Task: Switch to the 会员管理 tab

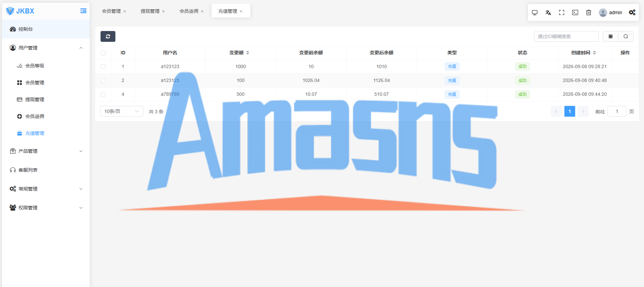Action: coord(111,11)
